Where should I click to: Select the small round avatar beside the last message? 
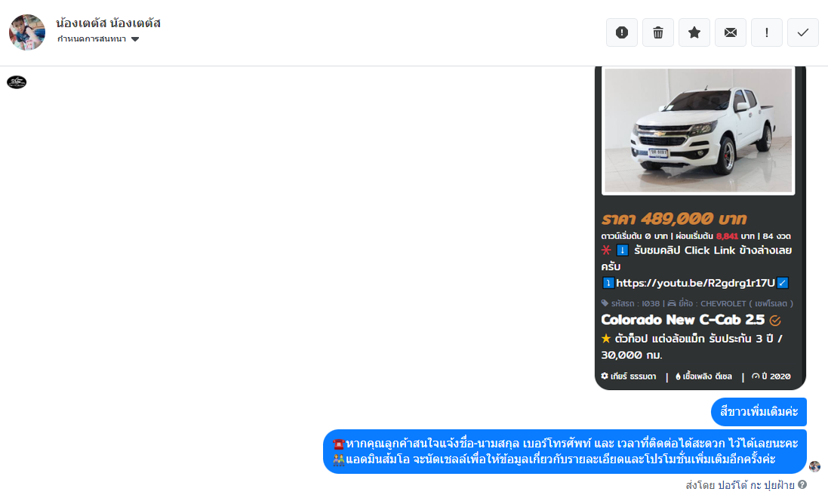pyautogui.click(x=815, y=466)
